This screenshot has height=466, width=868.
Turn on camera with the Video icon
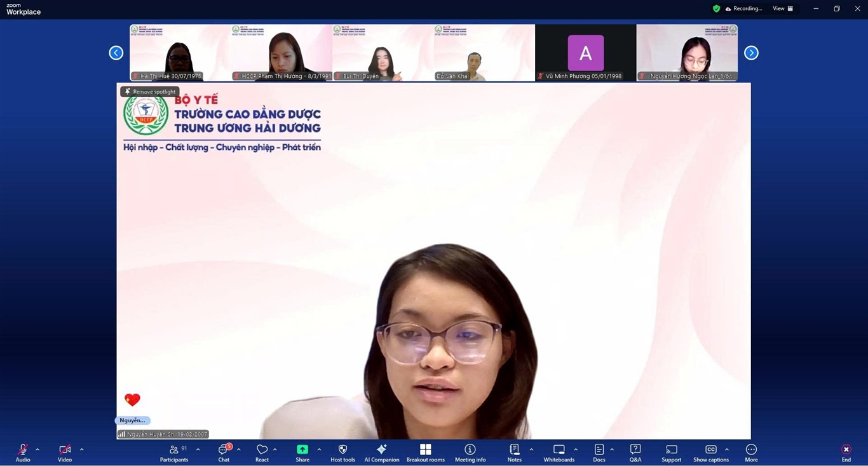pos(64,450)
